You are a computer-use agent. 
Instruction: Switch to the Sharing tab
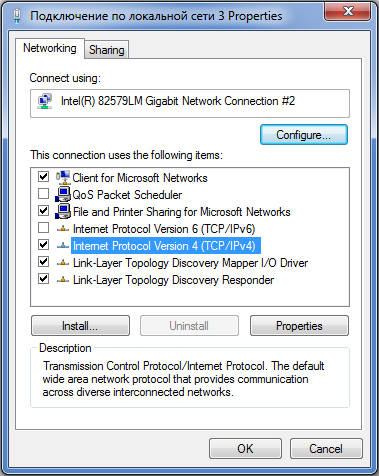pyautogui.click(x=107, y=50)
